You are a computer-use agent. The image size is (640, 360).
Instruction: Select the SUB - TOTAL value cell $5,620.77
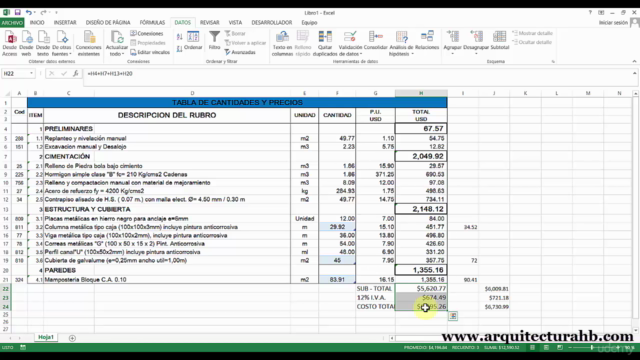pos(421,289)
